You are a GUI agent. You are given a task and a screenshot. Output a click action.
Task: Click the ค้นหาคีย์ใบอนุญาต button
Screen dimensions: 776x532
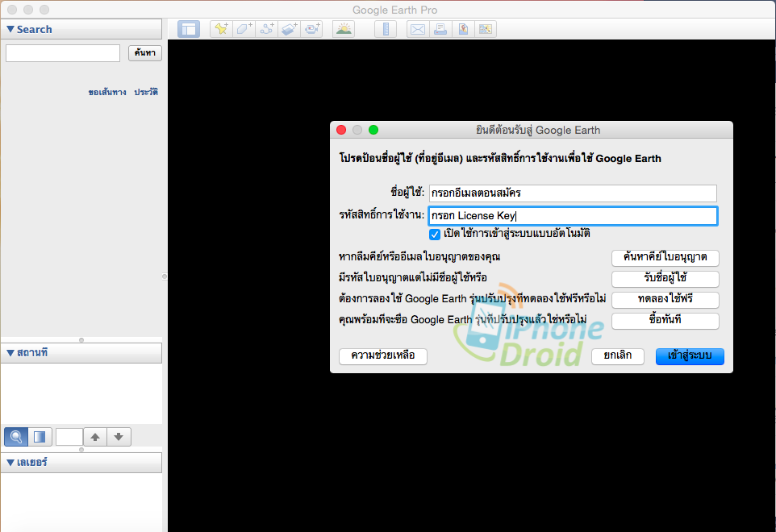(665, 258)
